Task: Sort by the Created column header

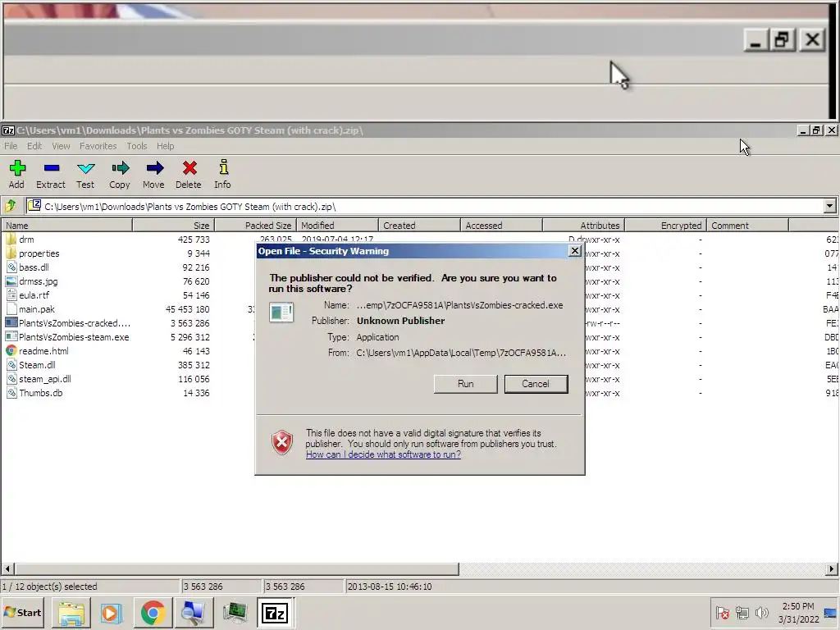Action: [419, 225]
